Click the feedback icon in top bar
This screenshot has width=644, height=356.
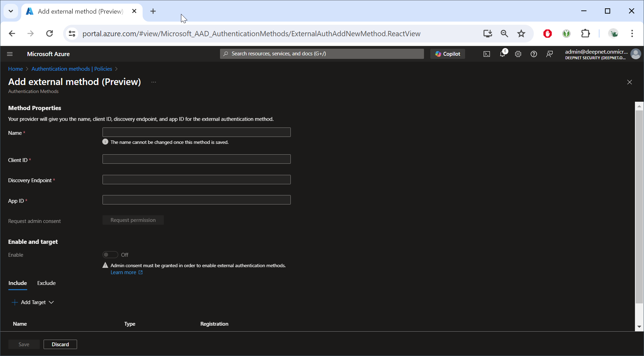tap(550, 54)
